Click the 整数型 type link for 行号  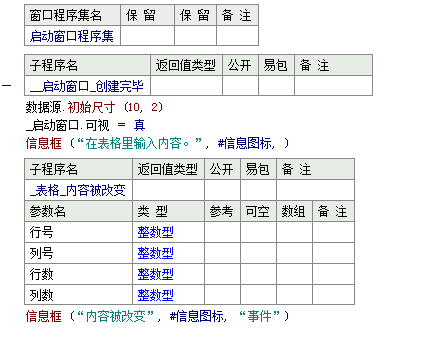coord(156,232)
